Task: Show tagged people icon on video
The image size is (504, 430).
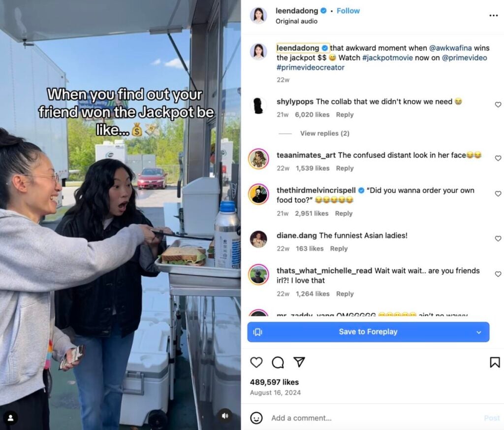Action: pyautogui.click(x=11, y=418)
